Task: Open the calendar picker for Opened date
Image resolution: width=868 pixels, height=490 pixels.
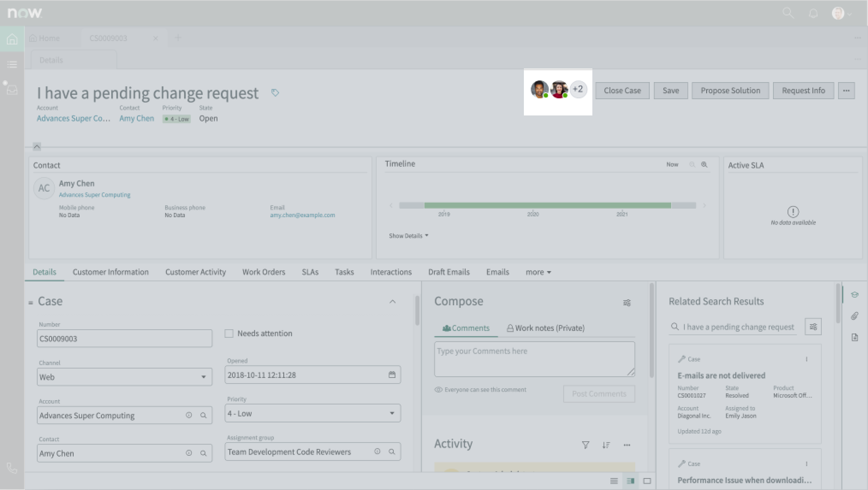Action: click(392, 375)
